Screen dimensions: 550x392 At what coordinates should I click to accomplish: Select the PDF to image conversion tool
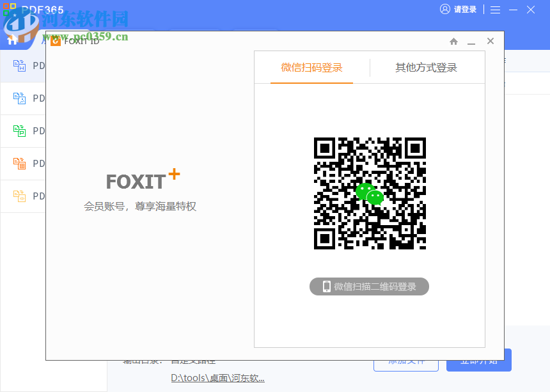pyautogui.click(x=26, y=98)
